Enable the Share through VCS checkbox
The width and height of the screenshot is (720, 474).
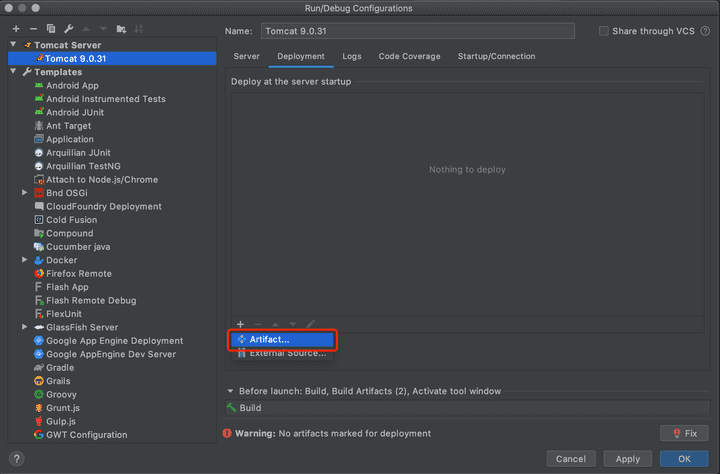coord(603,31)
